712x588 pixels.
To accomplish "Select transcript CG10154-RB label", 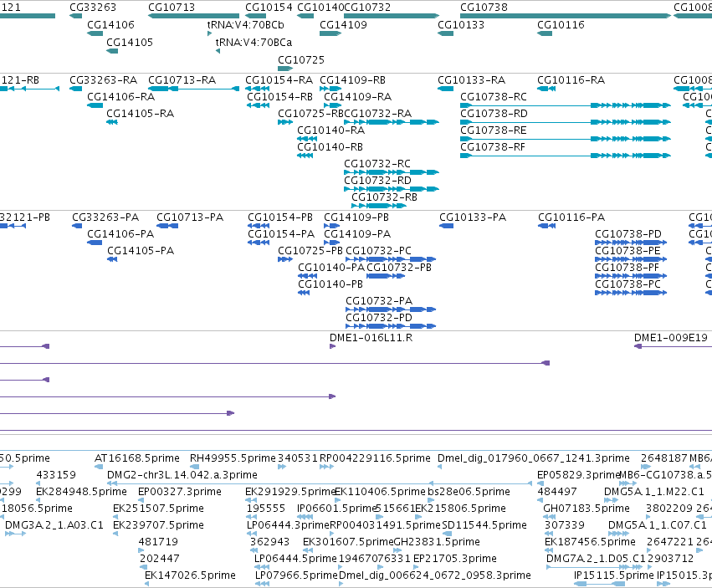I will [x=279, y=97].
